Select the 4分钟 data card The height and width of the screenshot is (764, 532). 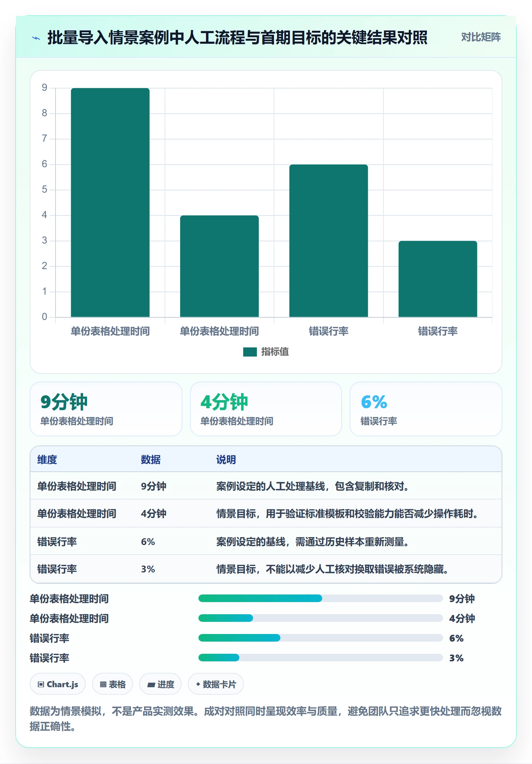point(266,409)
